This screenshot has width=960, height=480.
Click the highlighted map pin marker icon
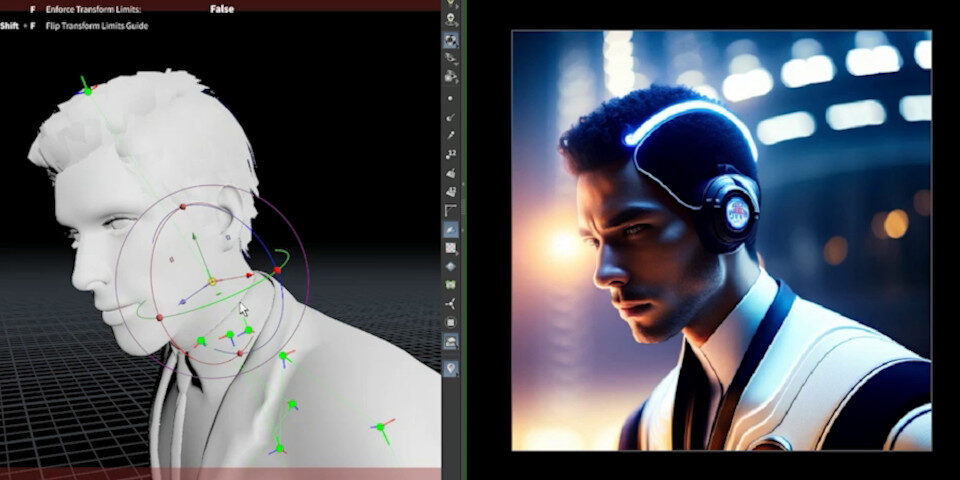point(451,368)
